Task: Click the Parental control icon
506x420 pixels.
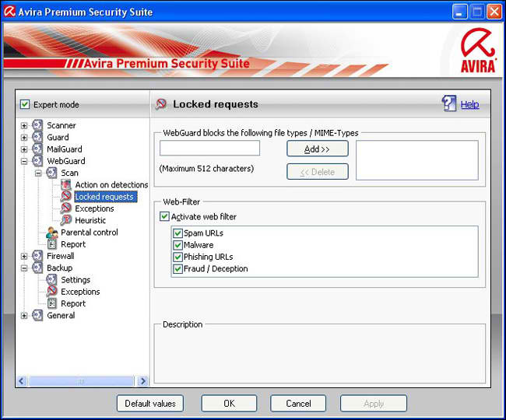Action: tap(52, 233)
